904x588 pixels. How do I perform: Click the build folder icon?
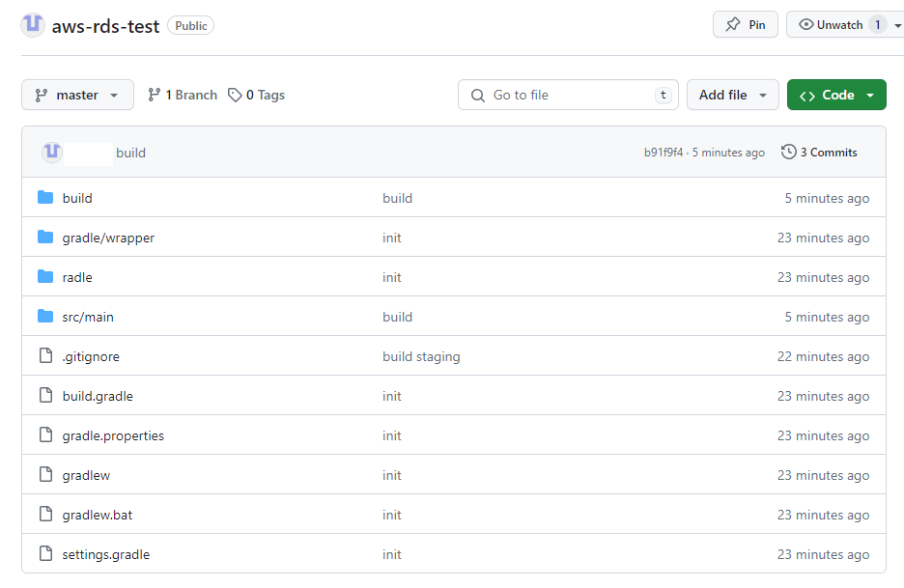tap(45, 198)
